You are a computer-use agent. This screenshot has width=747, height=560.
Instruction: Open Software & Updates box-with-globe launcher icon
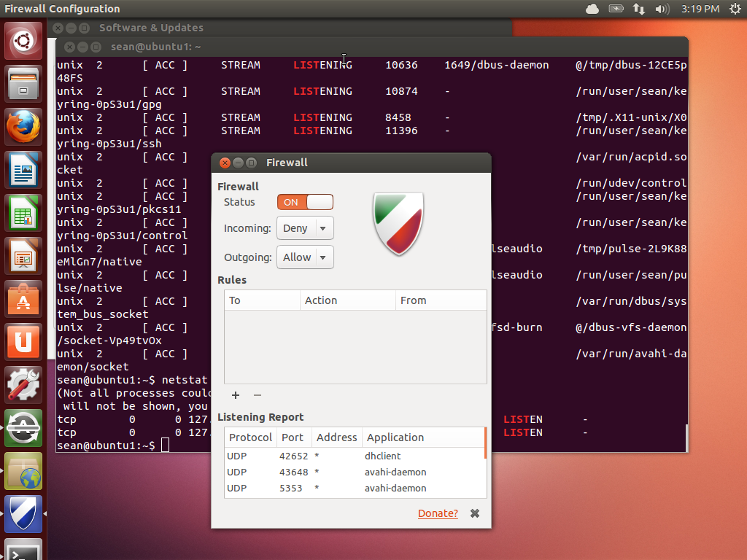(23, 471)
